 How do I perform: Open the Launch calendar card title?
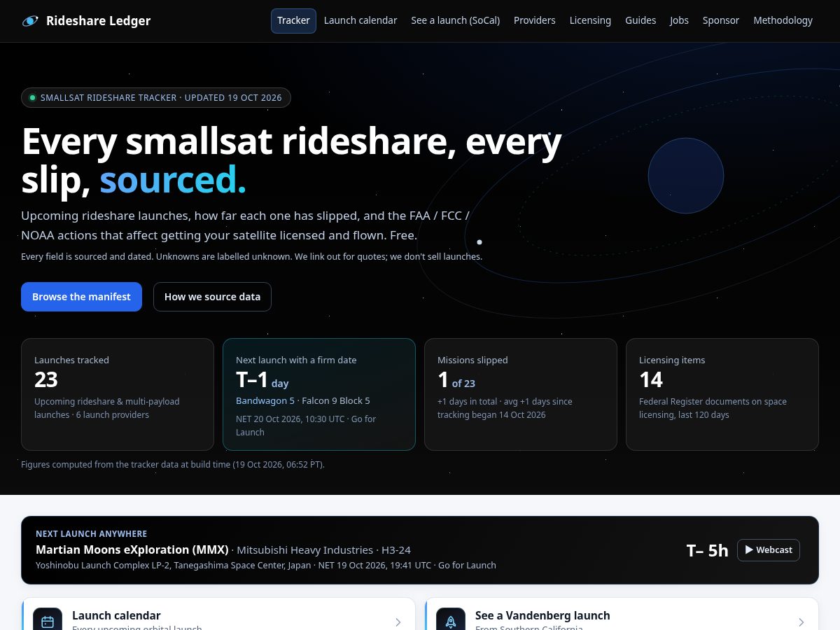(116, 615)
